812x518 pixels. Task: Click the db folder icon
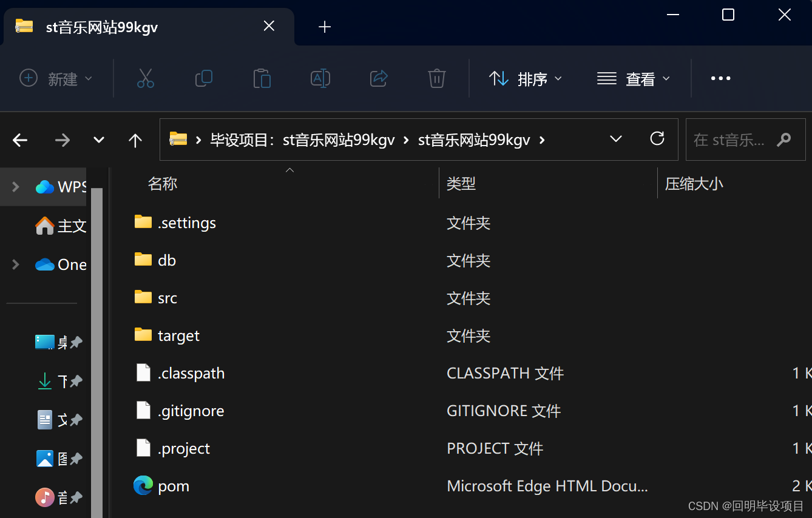coord(143,260)
